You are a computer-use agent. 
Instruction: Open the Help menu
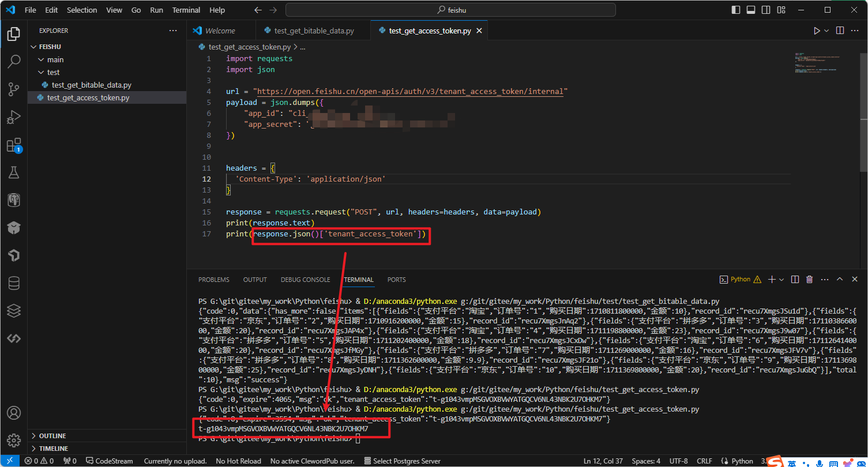(217, 10)
